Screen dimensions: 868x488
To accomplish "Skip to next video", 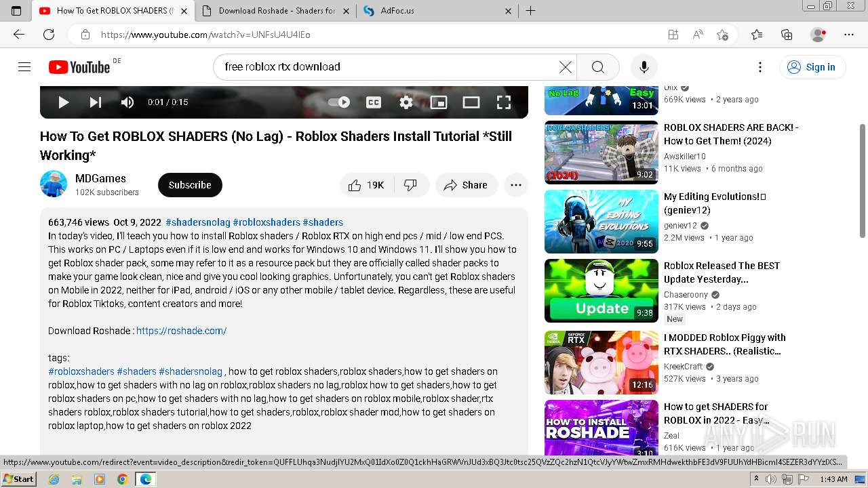I will coord(96,102).
